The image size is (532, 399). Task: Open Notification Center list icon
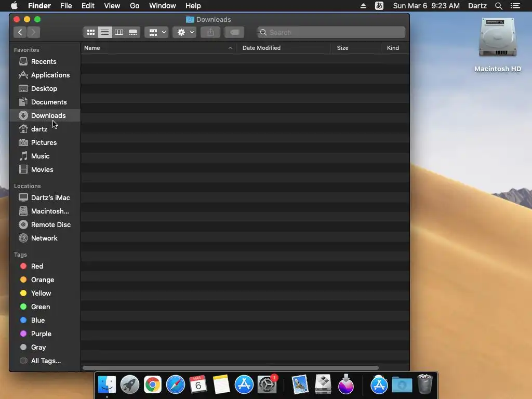pyautogui.click(x=515, y=6)
